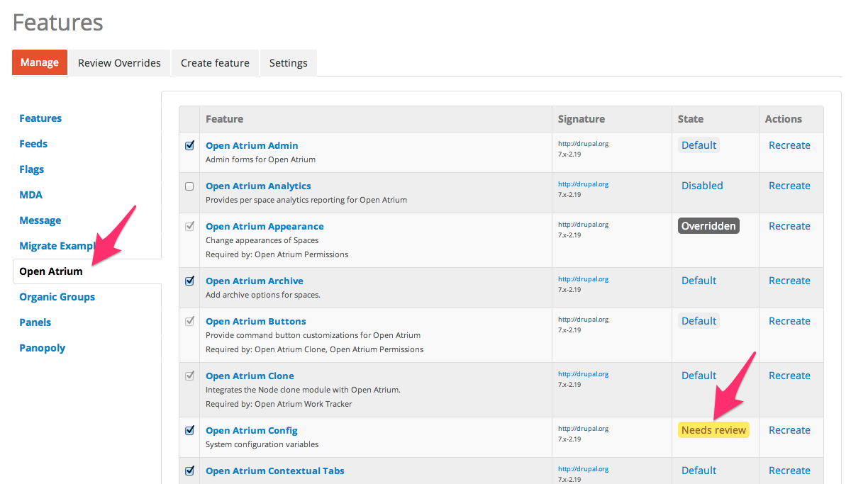This screenshot has height=484, width=868.
Task: Uncheck the Open Atrium Archive checkbox
Action: tap(189, 281)
